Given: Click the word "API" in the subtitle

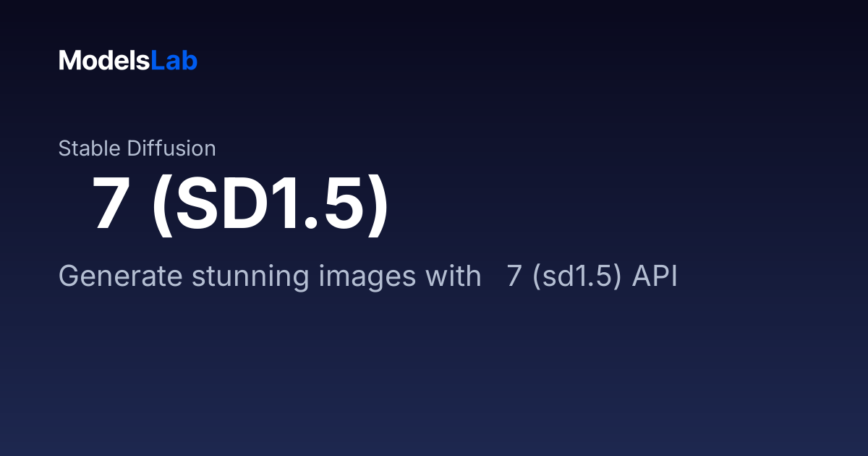Looking at the screenshot, I should [x=655, y=276].
